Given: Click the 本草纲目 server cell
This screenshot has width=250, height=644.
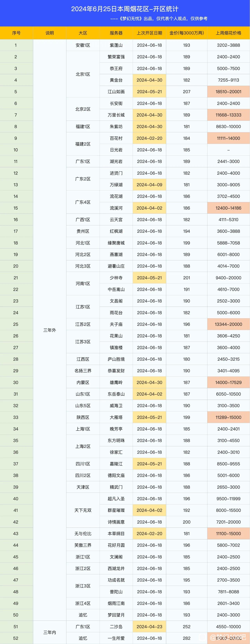Looking at the screenshot, I should point(116,534).
